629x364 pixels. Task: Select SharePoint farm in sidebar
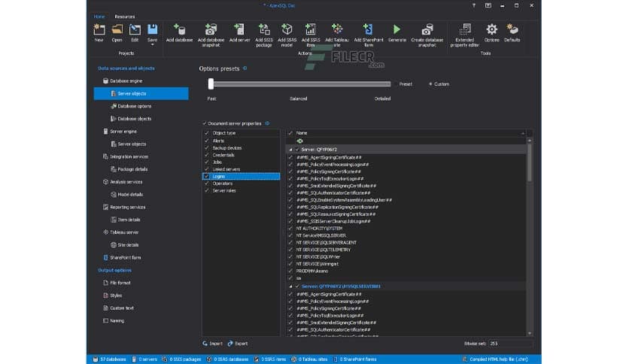coord(122,258)
